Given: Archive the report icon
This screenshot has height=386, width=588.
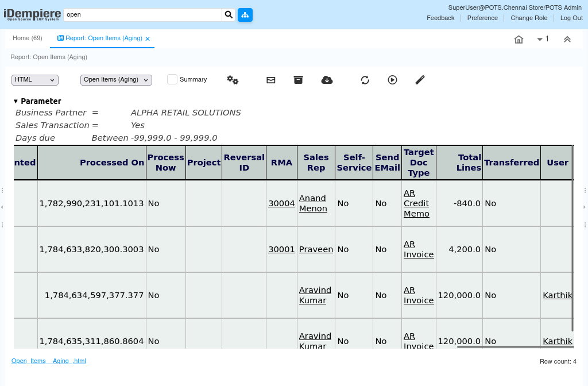Looking at the screenshot, I should [298, 80].
